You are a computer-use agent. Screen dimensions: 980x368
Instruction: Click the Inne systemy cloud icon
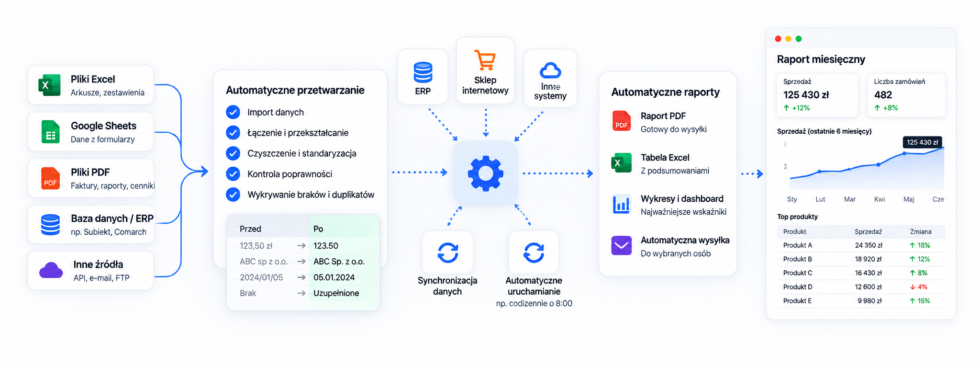pos(550,70)
